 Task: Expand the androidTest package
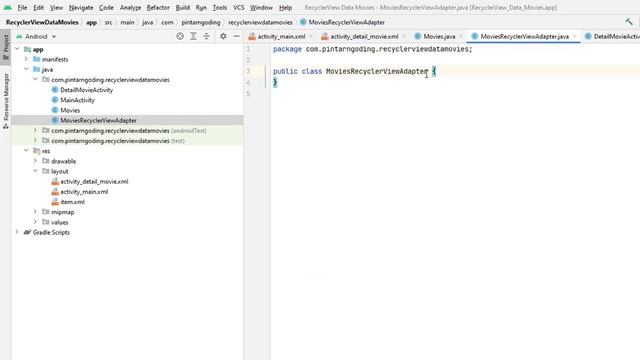click(35, 131)
